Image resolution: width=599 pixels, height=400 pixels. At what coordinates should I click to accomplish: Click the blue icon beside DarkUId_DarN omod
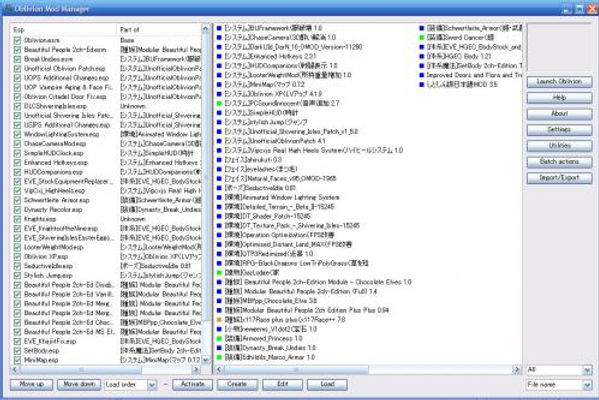[219, 47]
